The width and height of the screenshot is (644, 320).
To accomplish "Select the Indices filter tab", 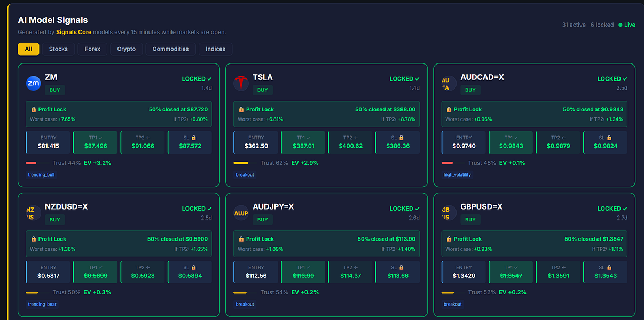I will [x=216, y=49].
